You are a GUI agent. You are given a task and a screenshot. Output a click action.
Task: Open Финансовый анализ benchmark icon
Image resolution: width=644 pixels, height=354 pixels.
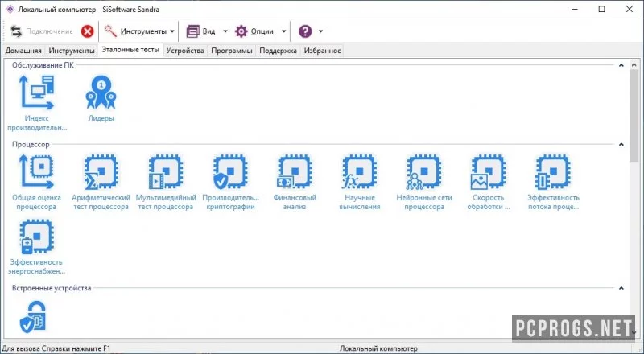coord(295,172)
